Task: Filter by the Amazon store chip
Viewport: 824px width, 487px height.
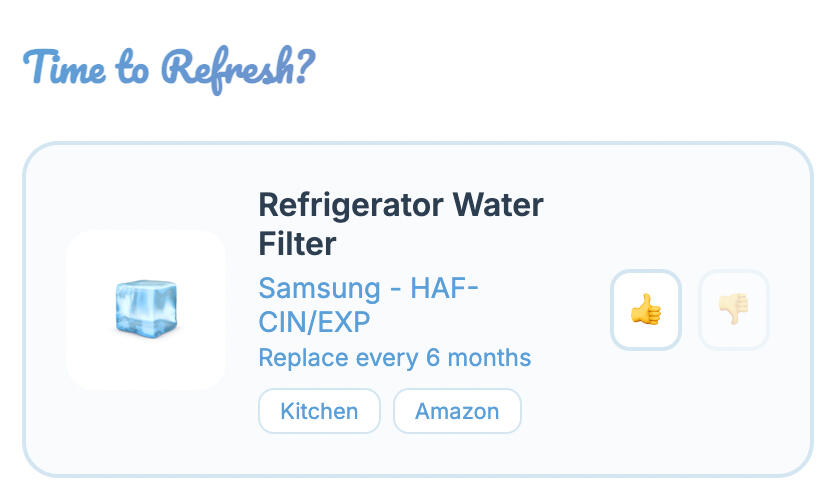Action: click(457, 411)
